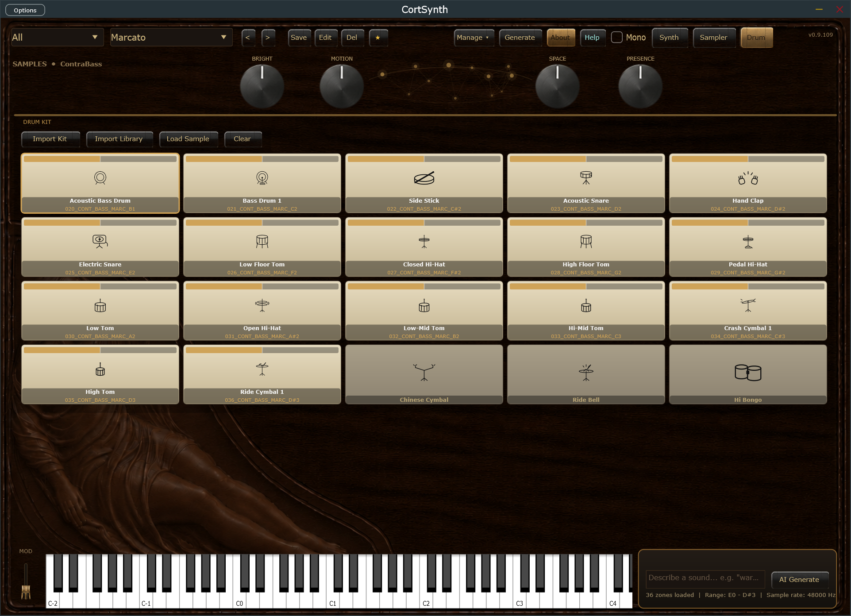Click the Electric Snare pad icon
This screenshot has width=851, height=616.
click(x=100, y=242)
